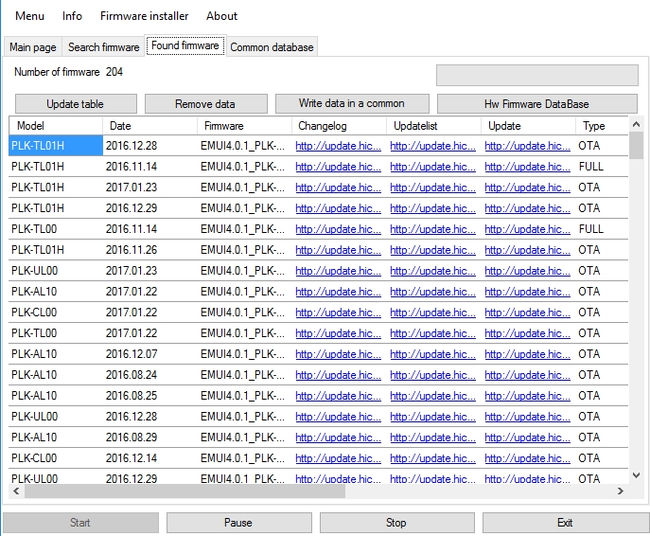The image size is (650, 536).
Task: Switch to the Search firmware tab
Action: 104,47
